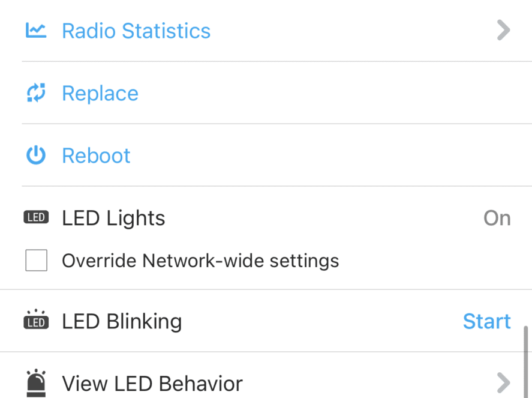Start LED Blinking
This screenshot has width=532, height=398.
(487, 321)
